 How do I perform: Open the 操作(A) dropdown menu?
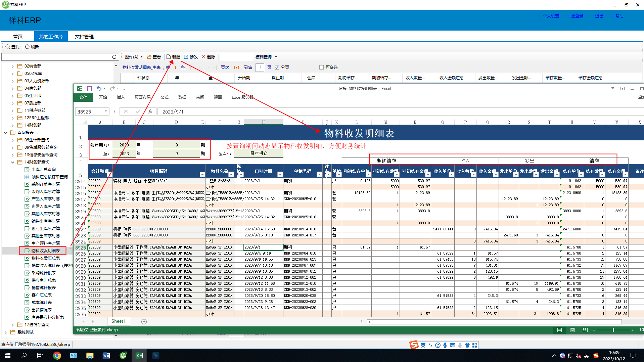133,57
